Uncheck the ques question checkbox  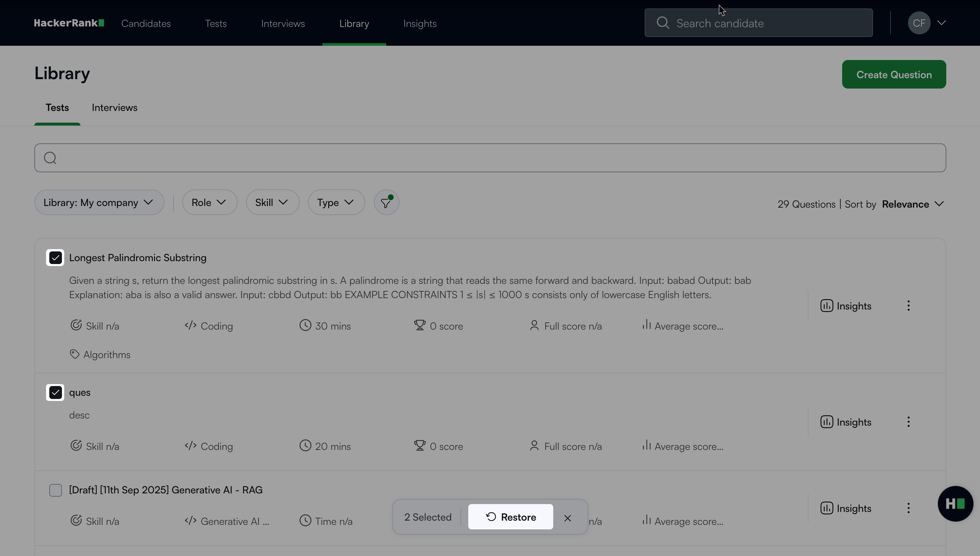(55, 393)
